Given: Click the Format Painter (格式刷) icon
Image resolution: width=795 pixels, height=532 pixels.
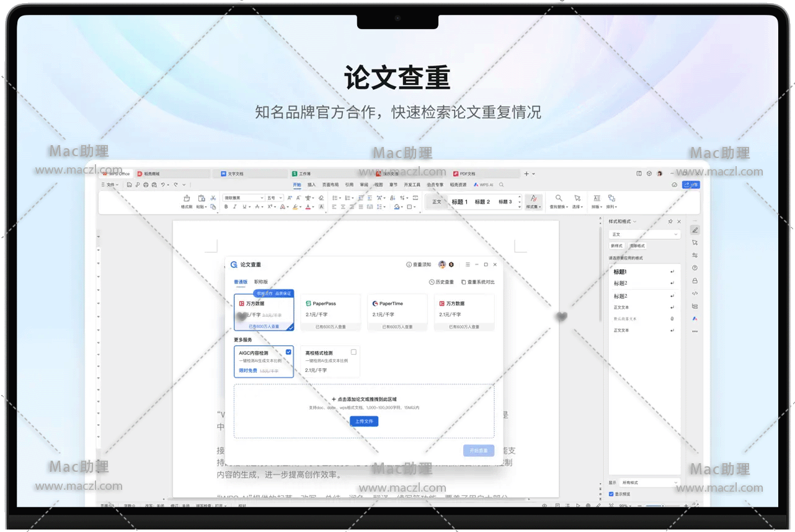Looking at the screenshot, I should pyautogui.click(x=187, y=198).
